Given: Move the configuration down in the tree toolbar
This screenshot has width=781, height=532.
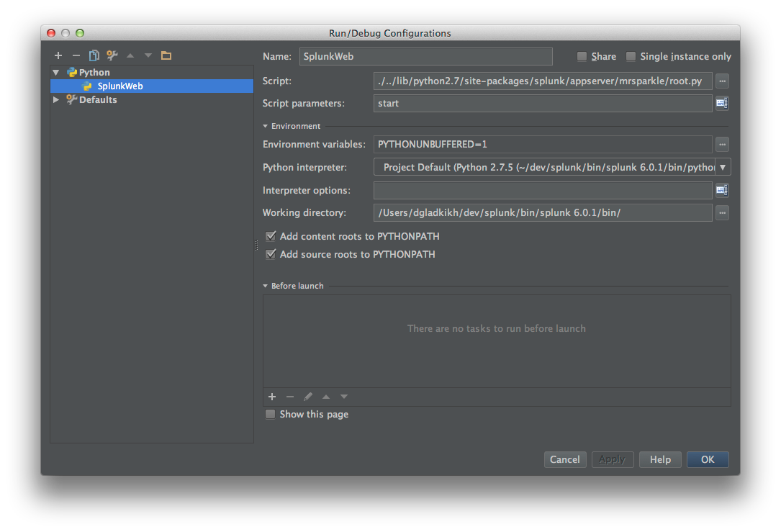Looking at the screenshot, I should pyautogui.click(x=148, y=55).
